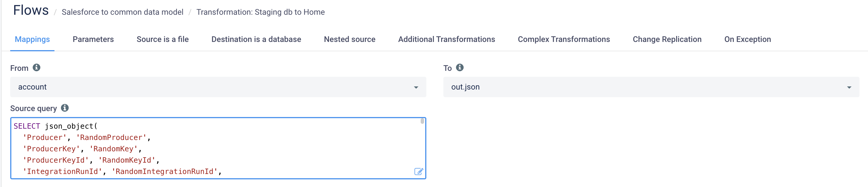The width and height of the screenshot is (868, 187).
Task: Expand the From account dropdown
Action: pos(218,87)
